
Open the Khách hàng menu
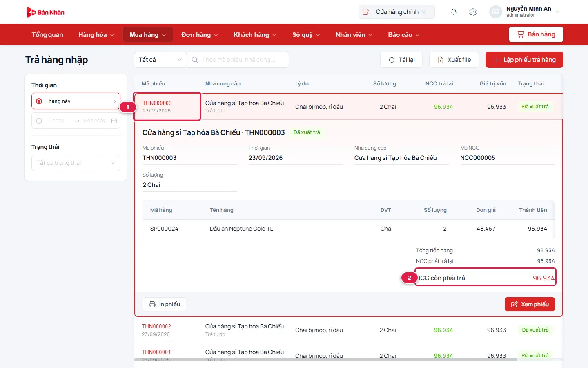pyautogui.click(x=255, y=35)
